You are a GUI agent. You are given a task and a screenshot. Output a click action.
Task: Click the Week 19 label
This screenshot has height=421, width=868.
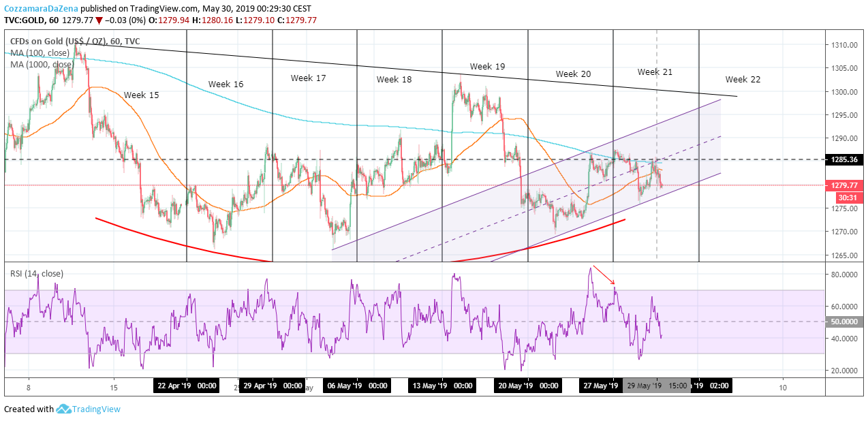point(487,67)
